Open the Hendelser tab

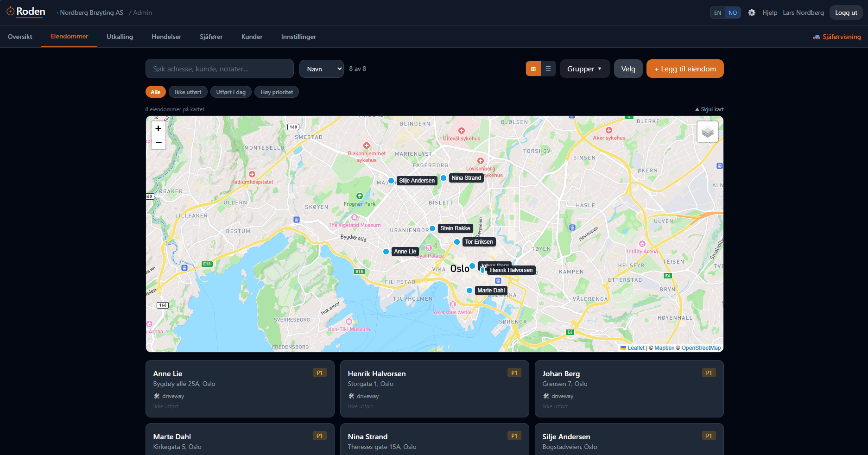pyautogui.click(x=166, y=37)
